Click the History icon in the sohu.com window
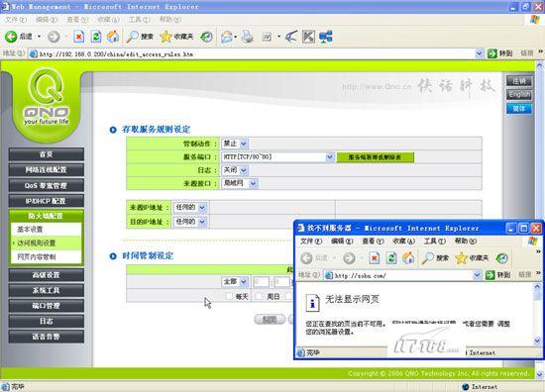 coord(501,258)
